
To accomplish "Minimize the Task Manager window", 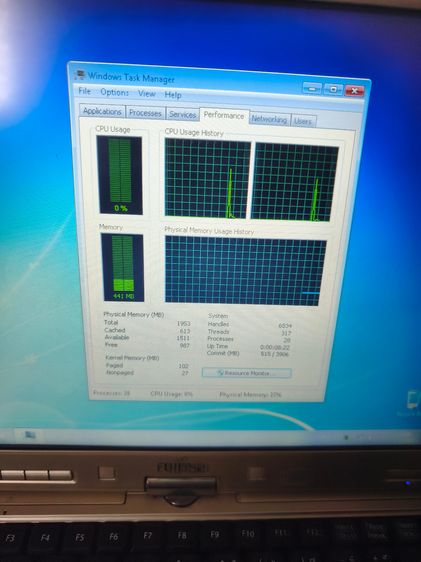I will [312, 88].
